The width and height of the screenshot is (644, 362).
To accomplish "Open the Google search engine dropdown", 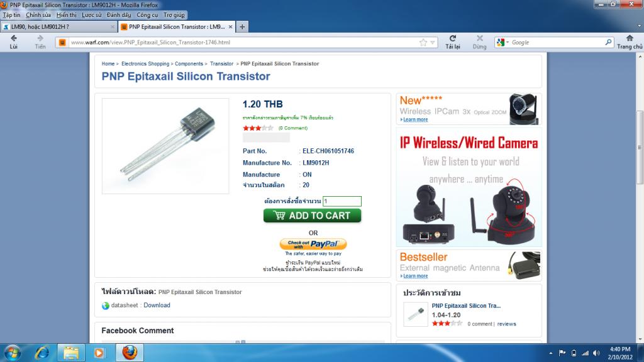I will coord(502,42).
